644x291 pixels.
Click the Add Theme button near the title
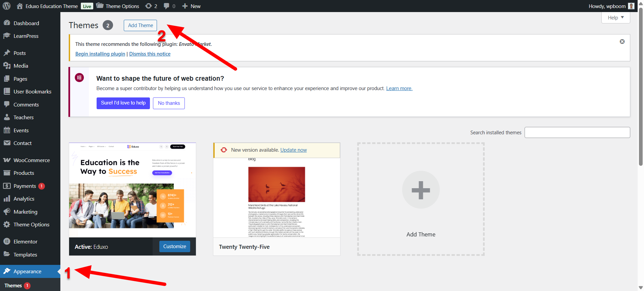coord(141,25)
